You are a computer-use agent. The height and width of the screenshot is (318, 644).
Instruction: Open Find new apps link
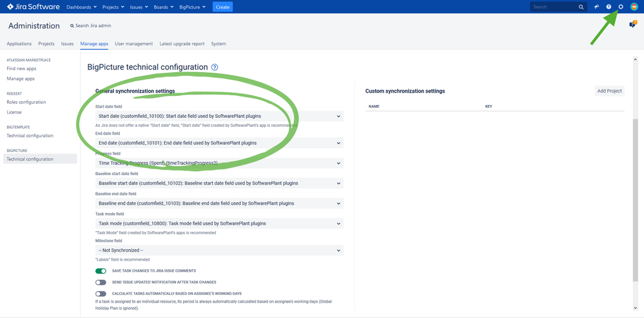pos(21,68)
